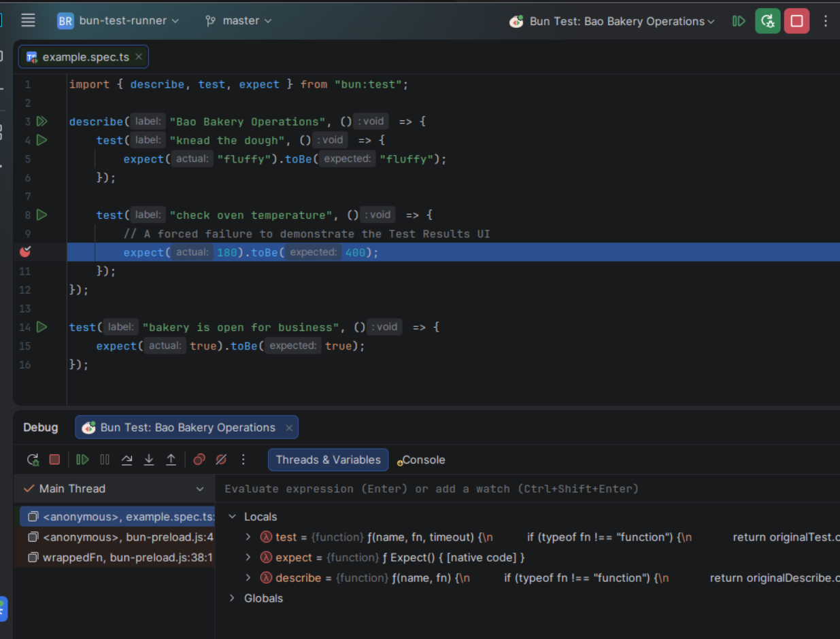
Task: Click the Evaluate expression input field
Action: (x=528, y=489)
